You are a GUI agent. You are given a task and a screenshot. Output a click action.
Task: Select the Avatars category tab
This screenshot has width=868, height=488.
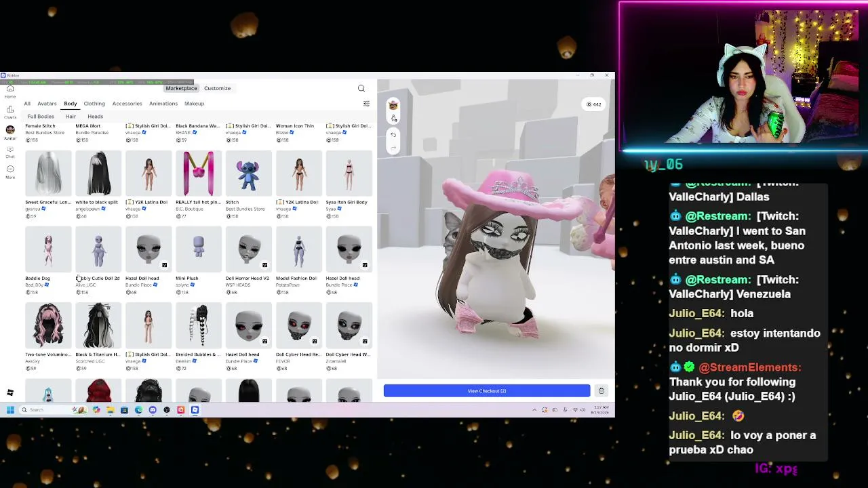pyautogui.click(x=47, y=104)
